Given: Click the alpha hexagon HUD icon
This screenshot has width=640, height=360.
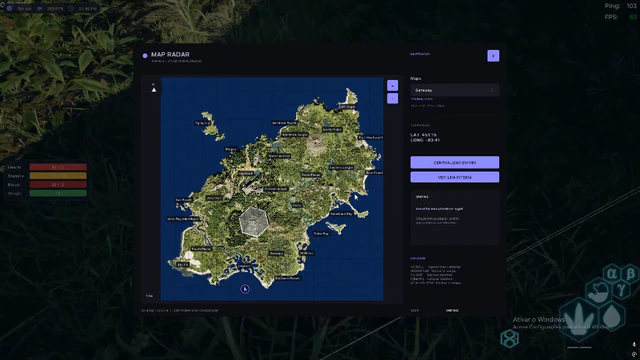Looking at the screenshot, I should [611, 273].
